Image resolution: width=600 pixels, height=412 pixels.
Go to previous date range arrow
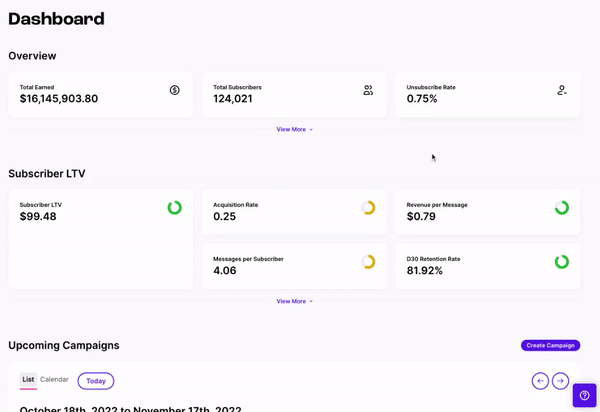tap(540, 381)
